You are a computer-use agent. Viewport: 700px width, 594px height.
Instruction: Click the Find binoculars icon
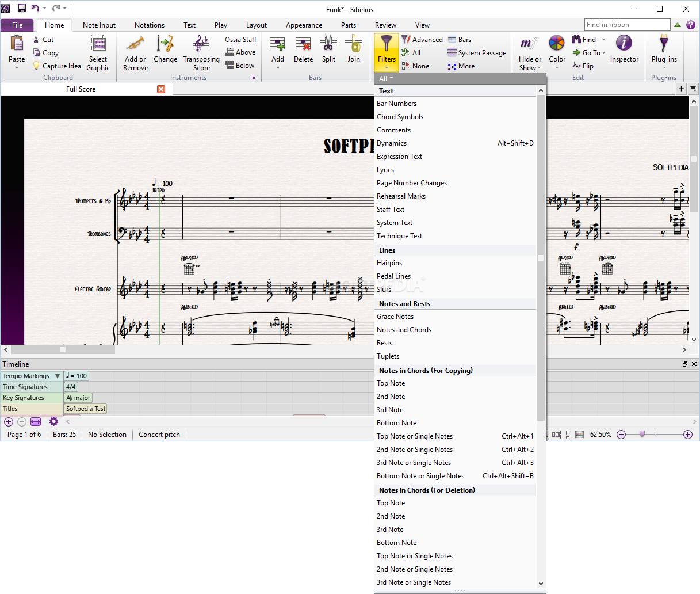(576, 39)
